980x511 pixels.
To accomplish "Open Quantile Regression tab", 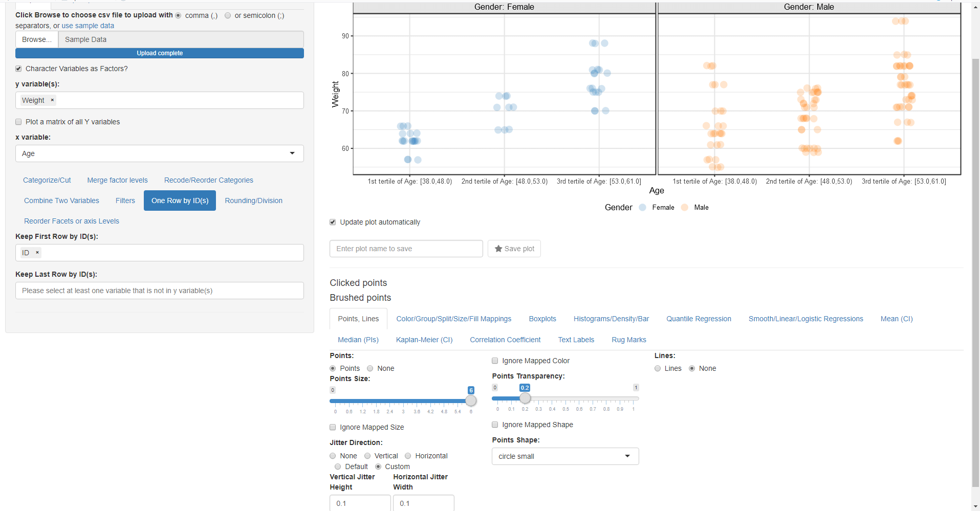I will pos(699,319).
